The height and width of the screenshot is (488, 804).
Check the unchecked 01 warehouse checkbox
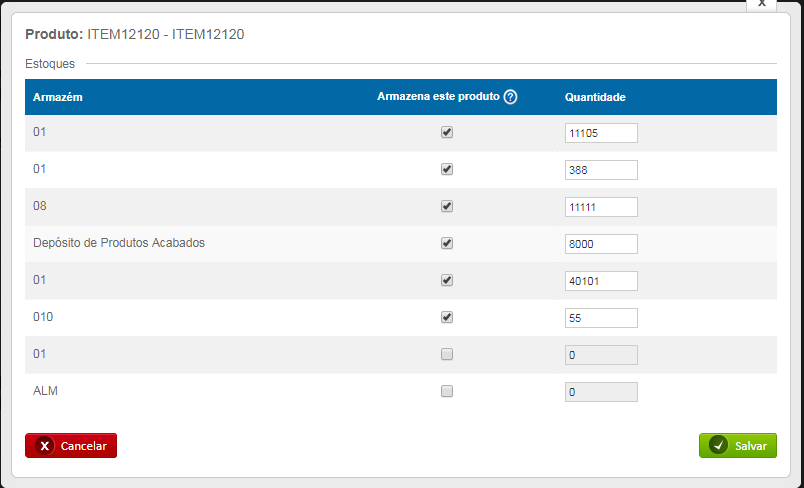(x=447, y=354)
